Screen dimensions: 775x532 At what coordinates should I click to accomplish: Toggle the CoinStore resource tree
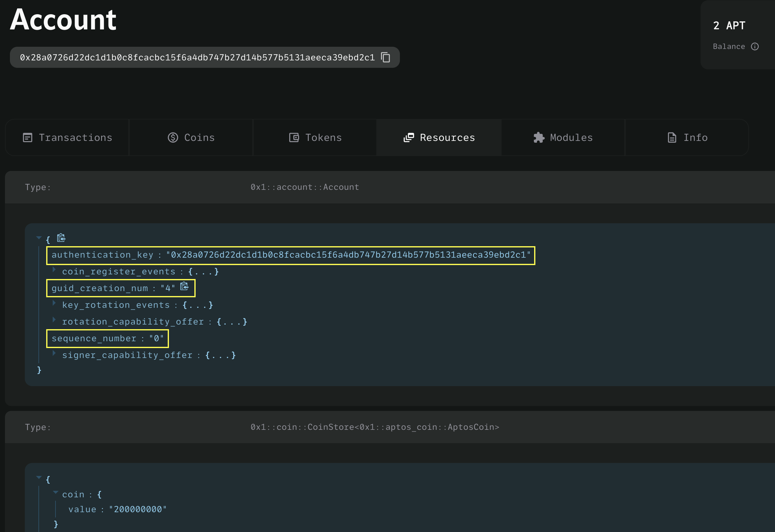coord(41,477)
